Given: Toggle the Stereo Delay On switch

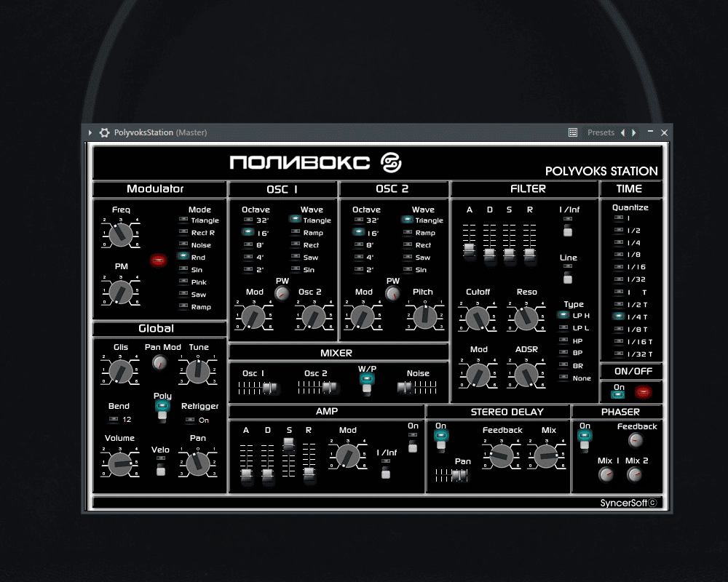Looking at the screenshot, I should tap(441, 440).
